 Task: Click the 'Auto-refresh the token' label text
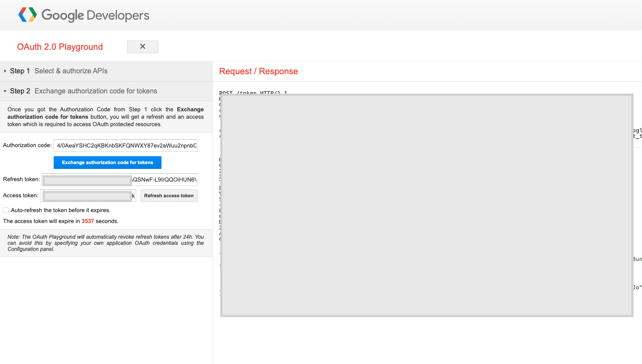coord(61,210)
